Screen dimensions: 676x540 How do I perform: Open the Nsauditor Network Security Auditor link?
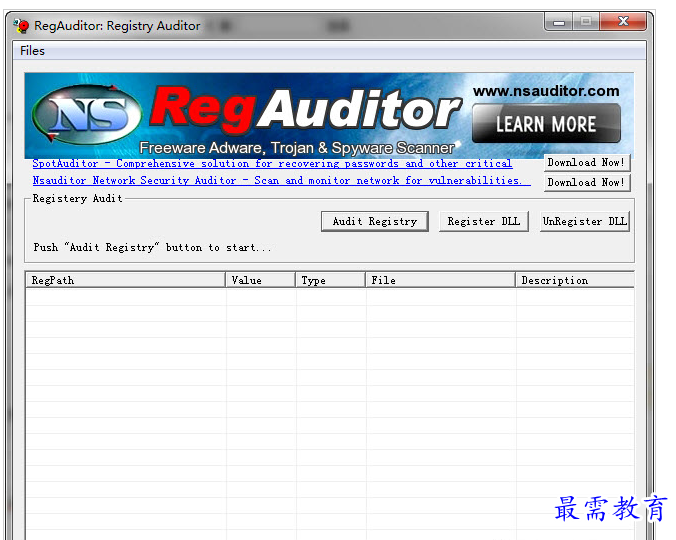282,181
